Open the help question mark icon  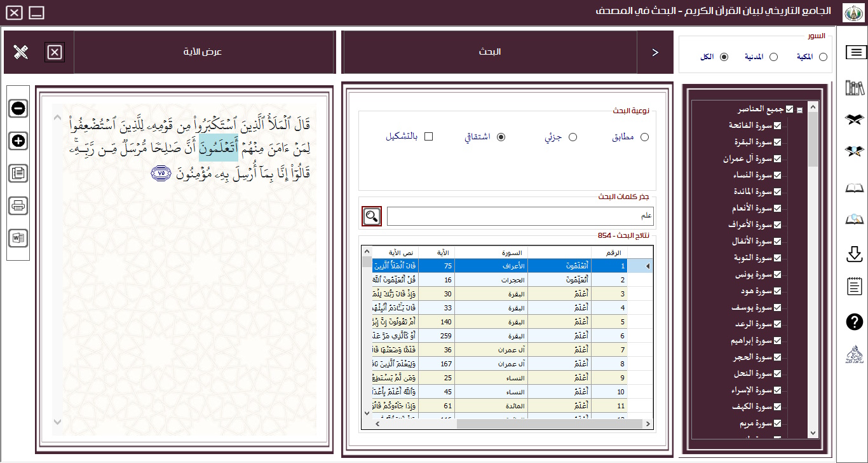[x=855, y=322]
